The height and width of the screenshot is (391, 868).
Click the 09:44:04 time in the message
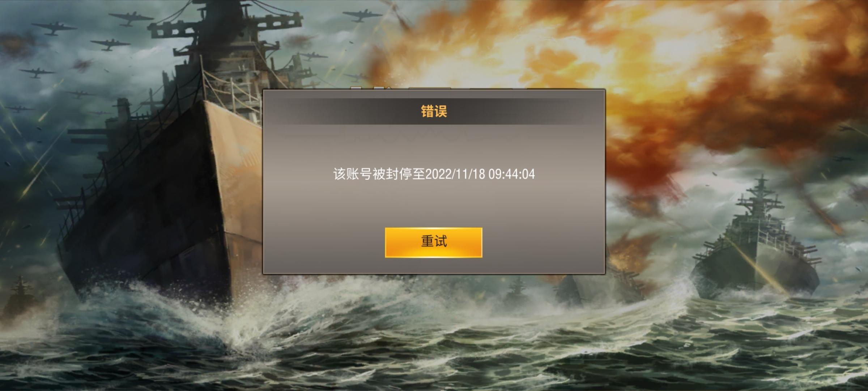(512, 174)
